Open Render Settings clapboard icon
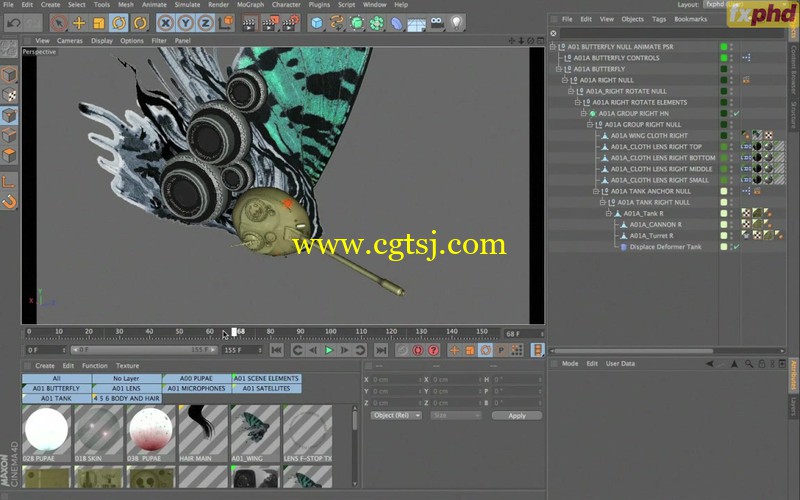The width and height of the screenshot is (800, 500). point(291,23)
